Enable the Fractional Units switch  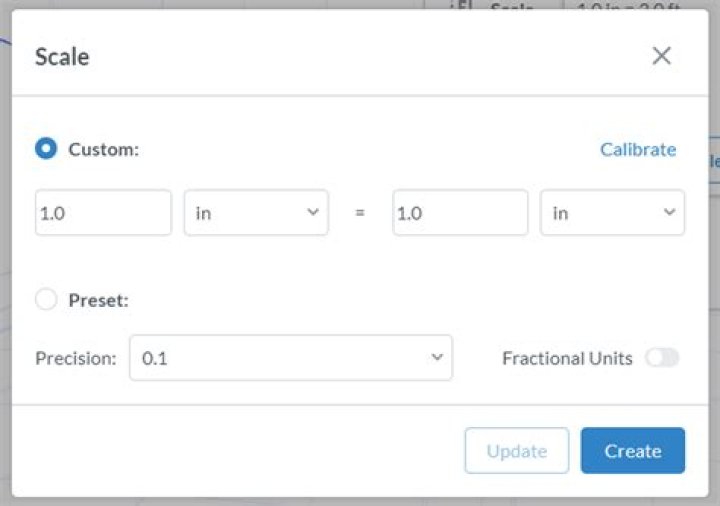662,358
